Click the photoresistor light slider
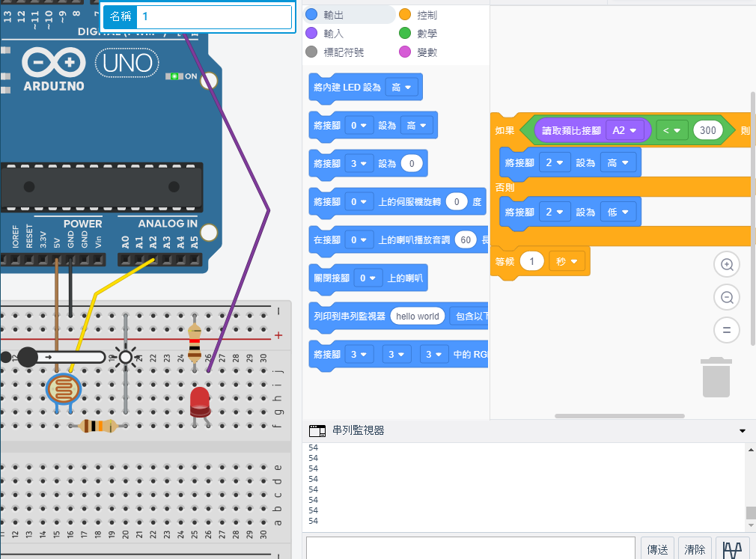 tap(28, 357)
